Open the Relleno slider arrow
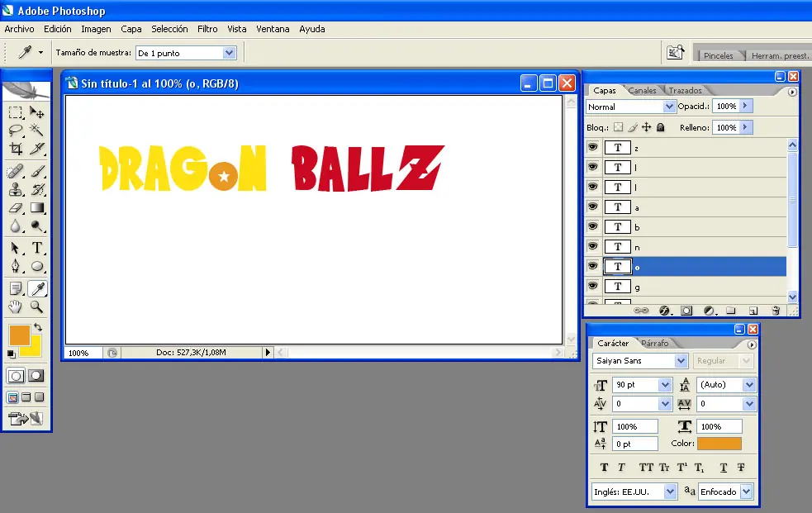812x513 pixels. point(745,127)
